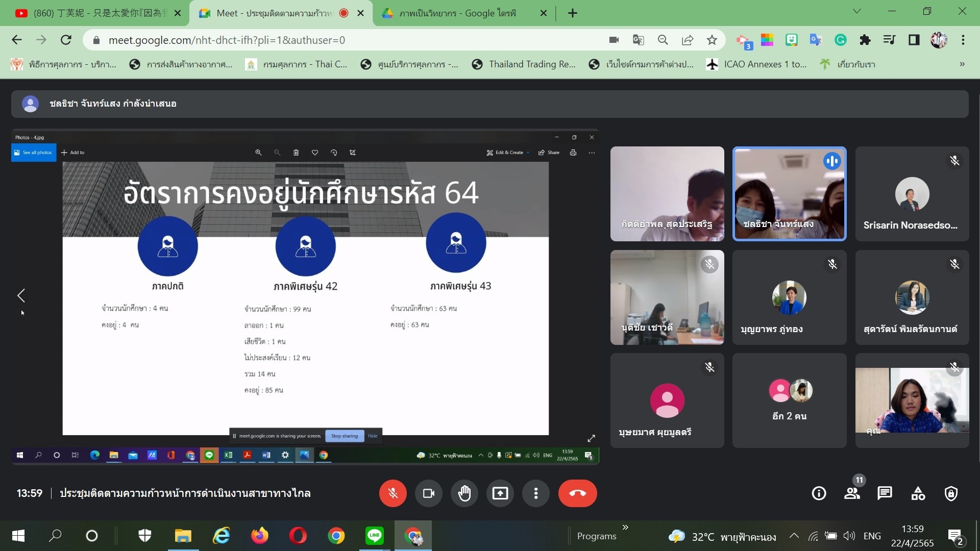Show everyone participants list icon
The width and height of the screenshot is (980, 551).
click(852, 493)
